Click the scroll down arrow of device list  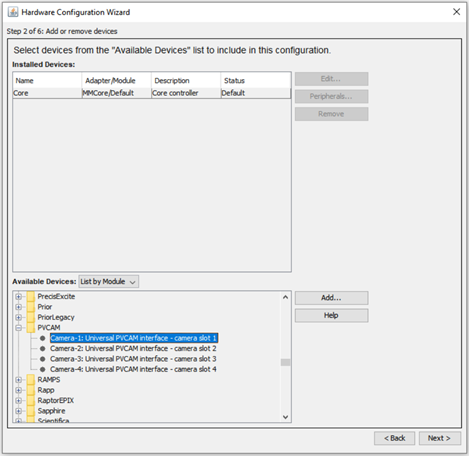pyautogui.click(x=285, y=417)
